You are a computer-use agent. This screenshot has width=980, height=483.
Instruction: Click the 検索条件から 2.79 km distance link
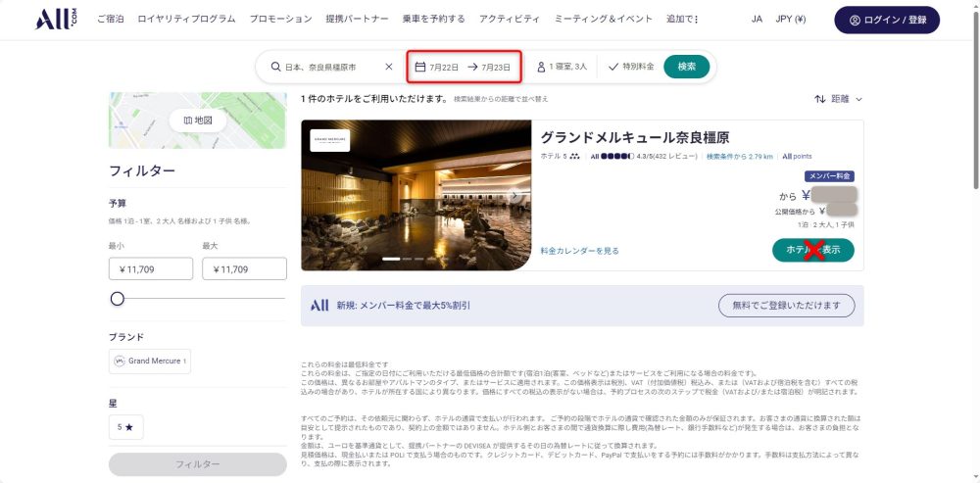point(739,156)
